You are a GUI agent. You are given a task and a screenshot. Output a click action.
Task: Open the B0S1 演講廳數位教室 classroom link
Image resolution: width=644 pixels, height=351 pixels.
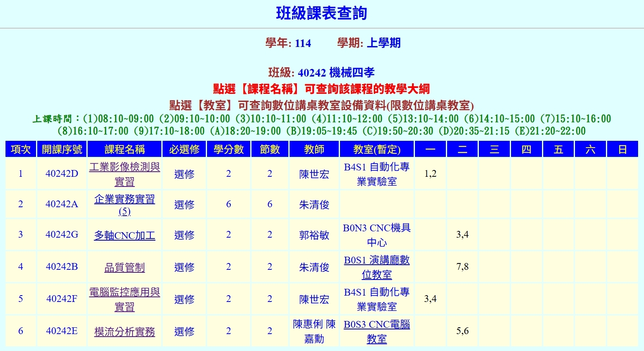point(376,261)
